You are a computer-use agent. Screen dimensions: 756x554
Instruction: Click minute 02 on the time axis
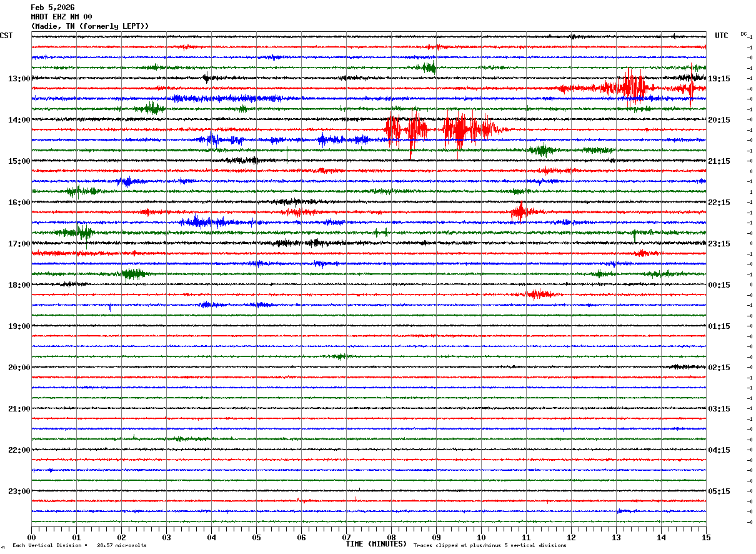(121, 537)
